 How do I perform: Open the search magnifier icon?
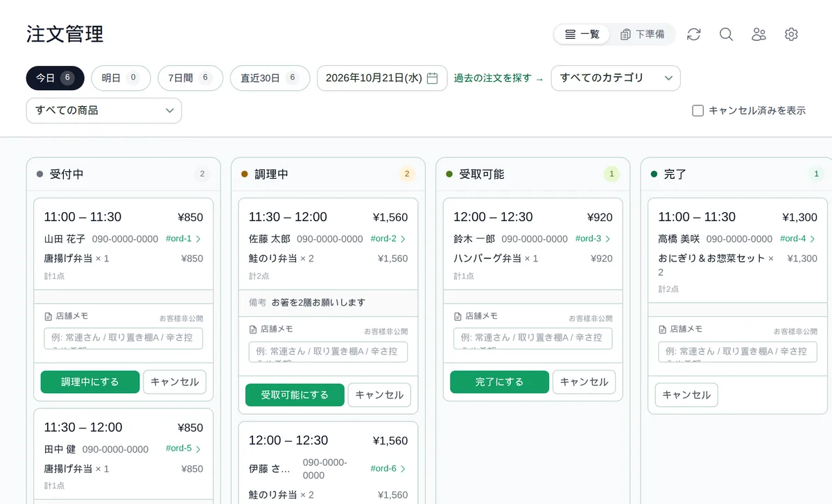[x=726, y=34]
